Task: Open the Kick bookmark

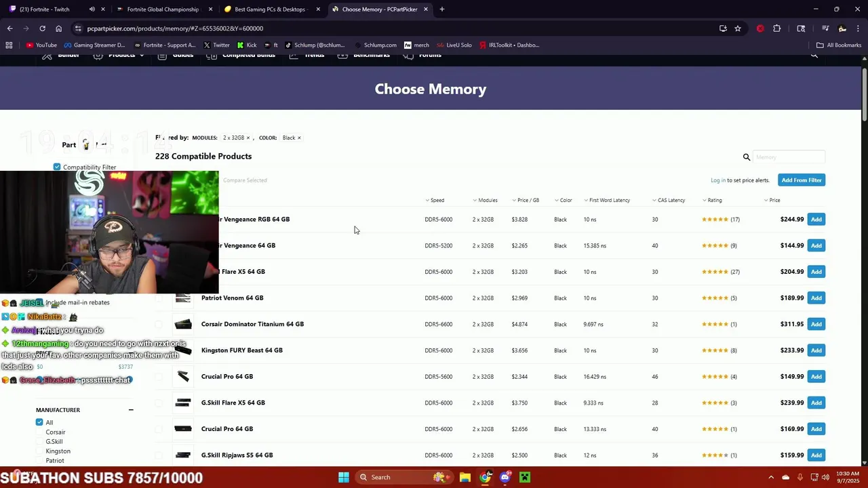Action: pos(247,45)
